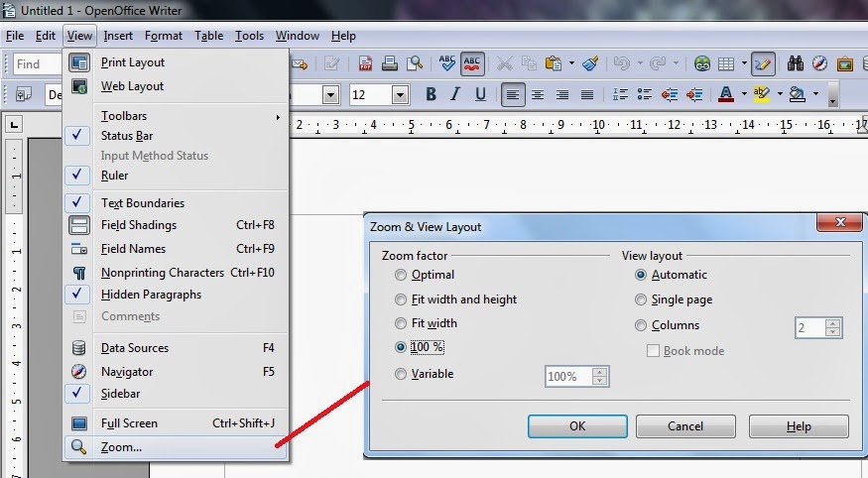868x478 pixels.
Task: Click the Italic formatting button
Action: (455, 94)
